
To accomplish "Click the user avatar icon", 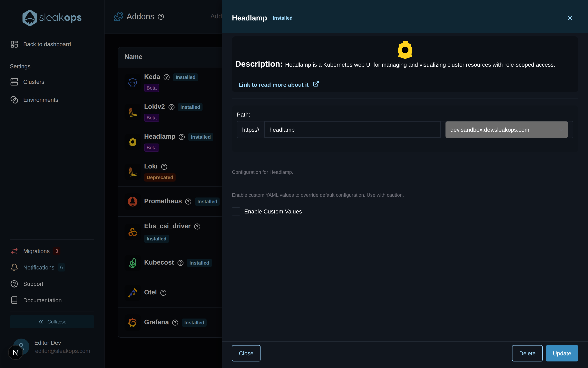I will pyautogui.click(x=21, y=347).
